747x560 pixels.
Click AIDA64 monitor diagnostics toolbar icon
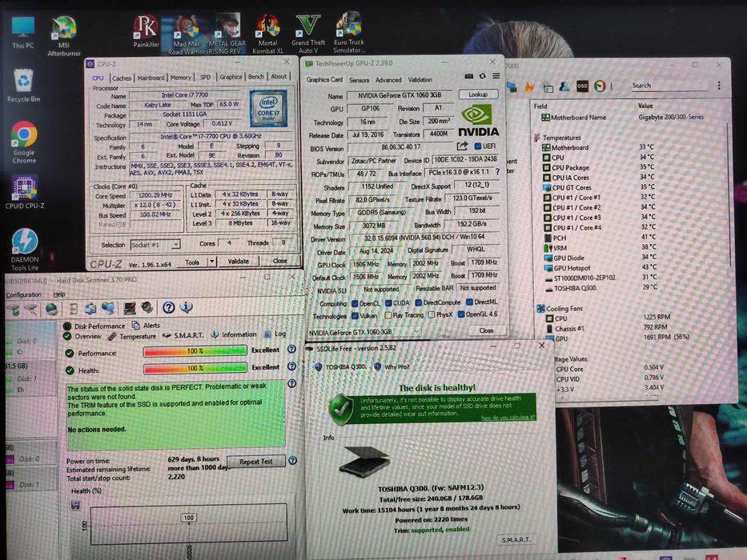tap(512, 87)
